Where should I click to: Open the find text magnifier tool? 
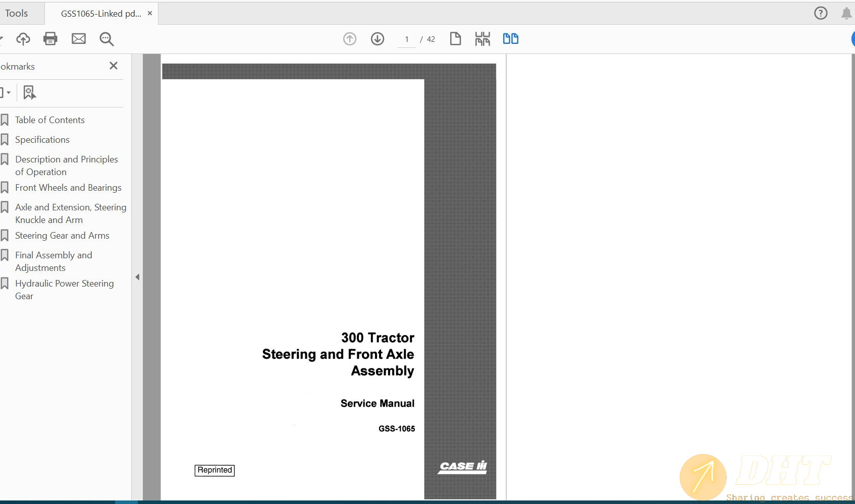106,39
